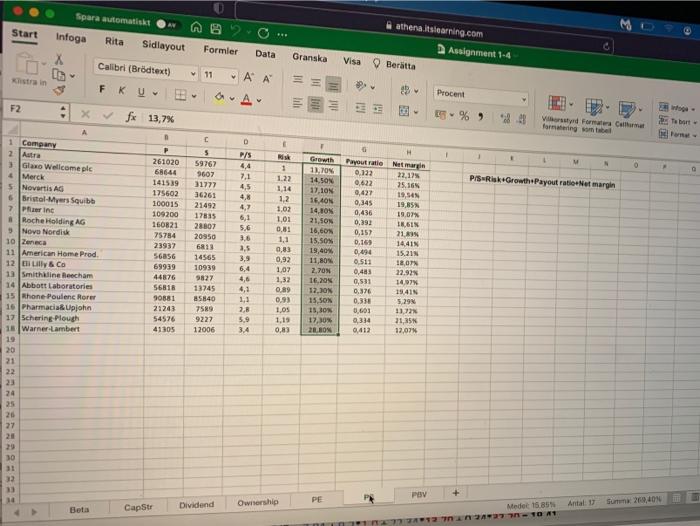
Task: Decrease font size with small A icon
Action: (267, 79)
